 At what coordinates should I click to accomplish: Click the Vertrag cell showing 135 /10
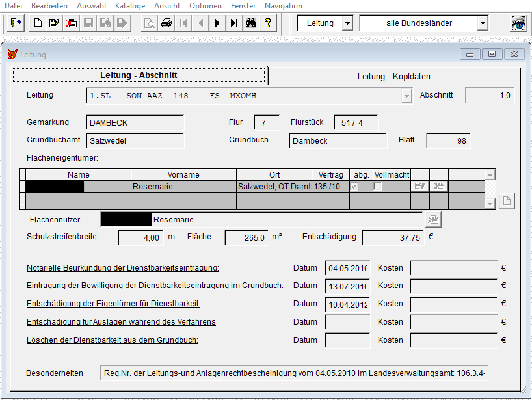click(330, 186)
